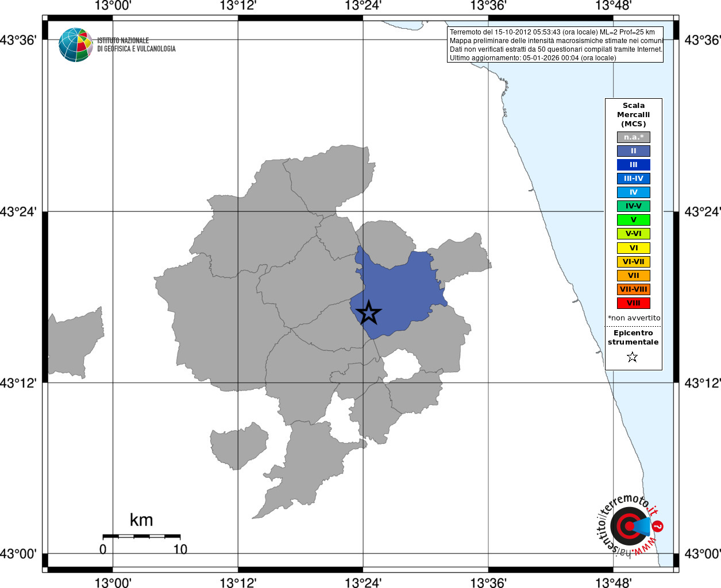Click the 'km' scale unit label
Viewport: 721px width, 588px height.
pyautogui.click(x=141, y=520)
